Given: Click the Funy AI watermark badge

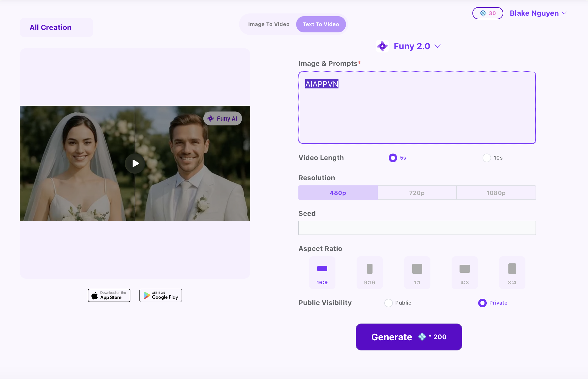Looking at the screenshot, I should [x=222, y=119].
